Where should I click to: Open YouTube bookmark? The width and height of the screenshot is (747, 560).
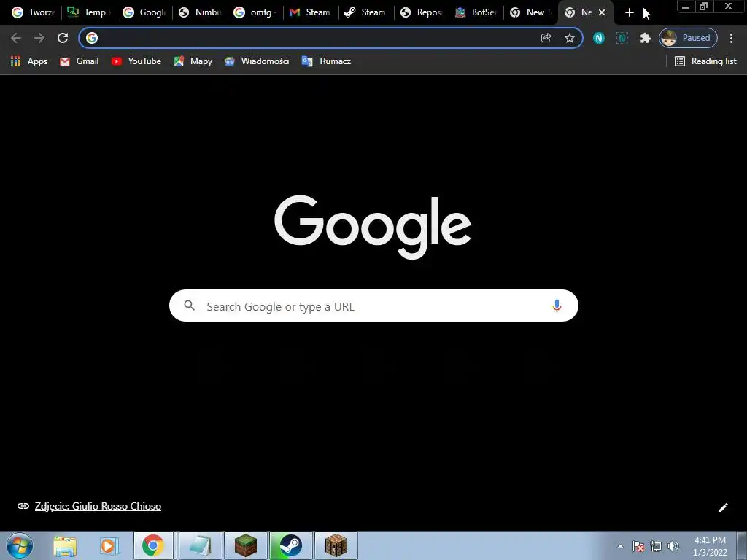click(136, 61)
